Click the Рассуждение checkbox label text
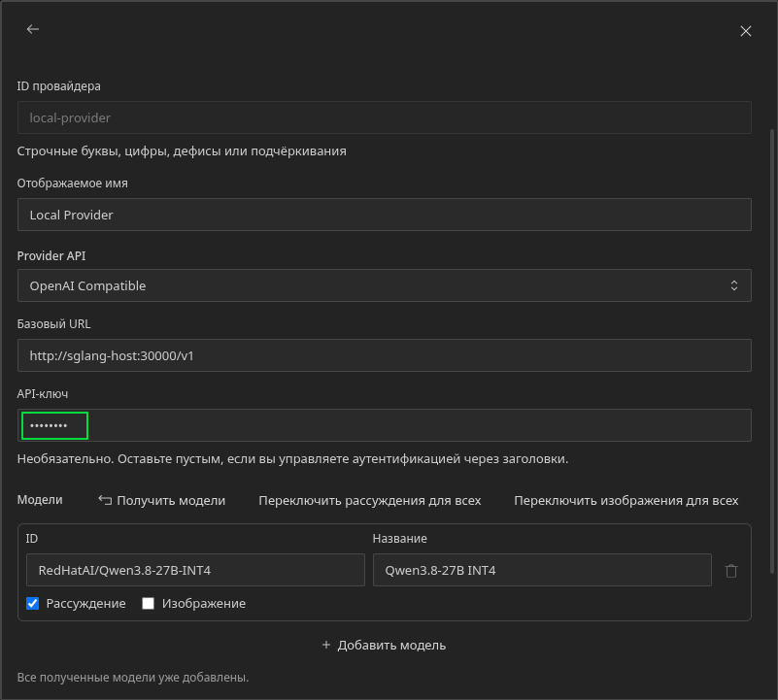The image size is (778, 700). pyautogui.click(x=85, y=604)
